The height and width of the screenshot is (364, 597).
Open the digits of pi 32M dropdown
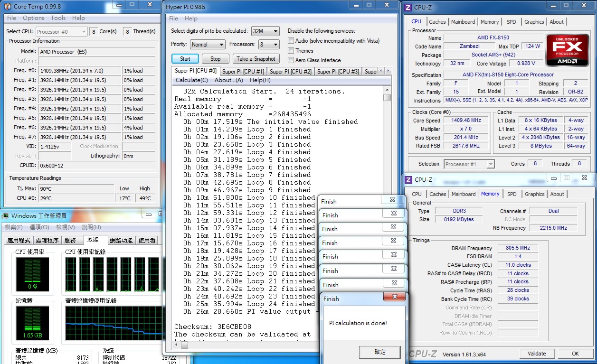265,31
